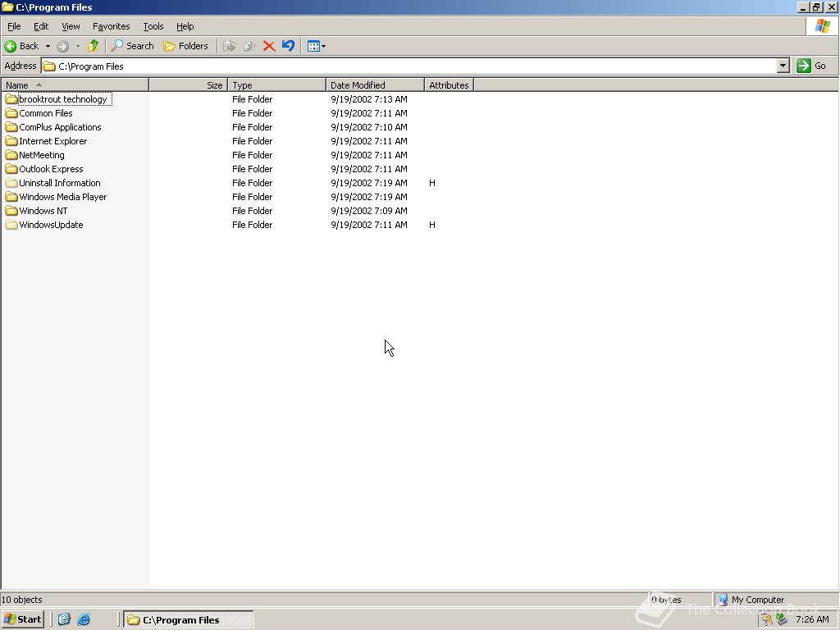The image size is (840, 630).
Task: Sort by the Attributes column header
Action: point(449,84)
